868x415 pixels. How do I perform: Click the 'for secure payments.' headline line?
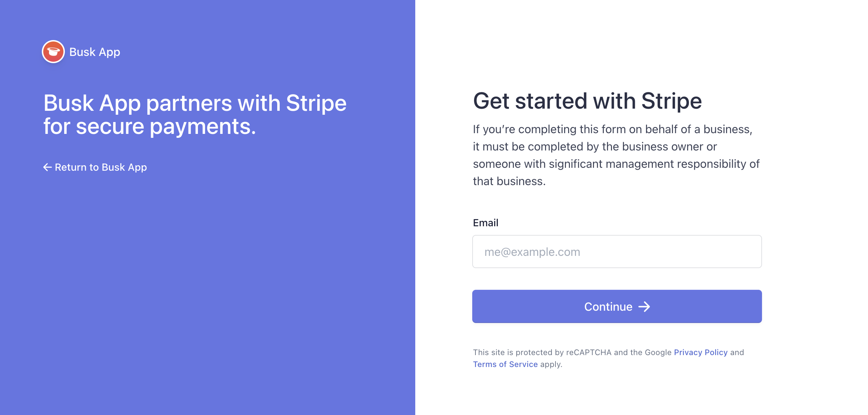pos(150,127)
